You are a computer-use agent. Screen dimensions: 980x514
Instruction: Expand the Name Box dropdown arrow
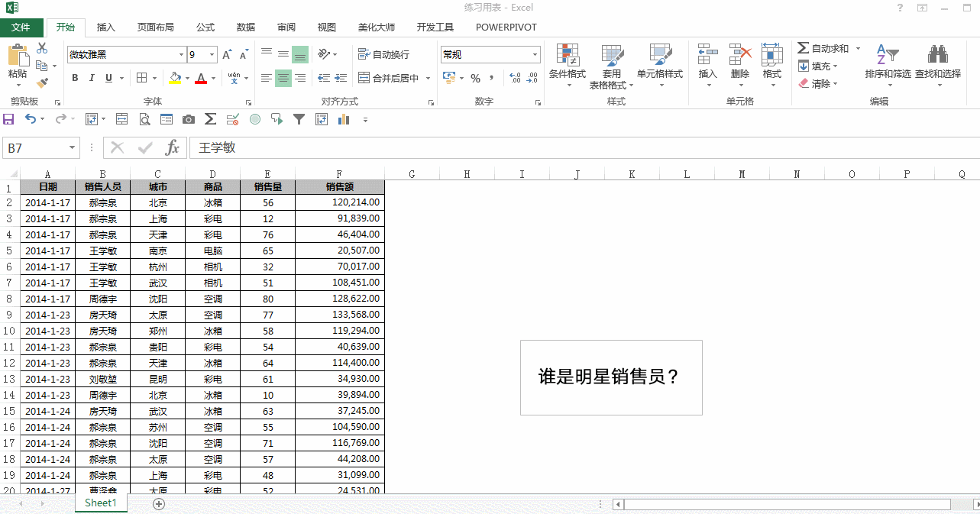click(73, 147)
